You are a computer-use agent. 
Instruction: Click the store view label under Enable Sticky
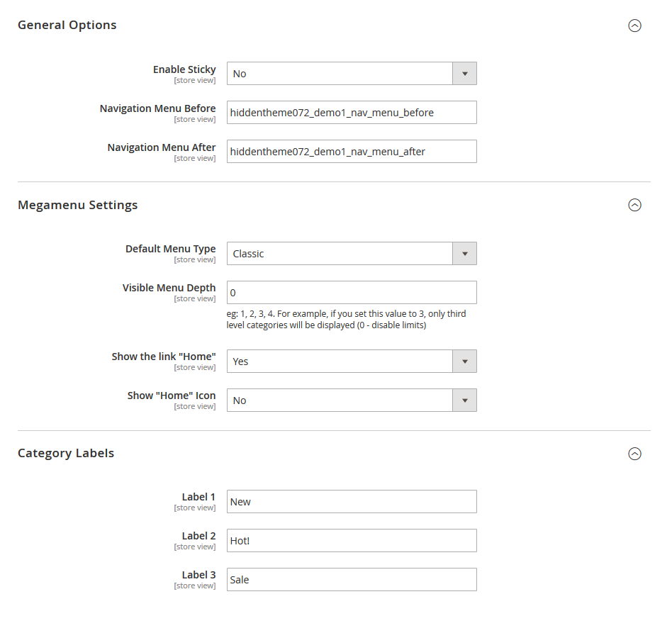(195, 80)
